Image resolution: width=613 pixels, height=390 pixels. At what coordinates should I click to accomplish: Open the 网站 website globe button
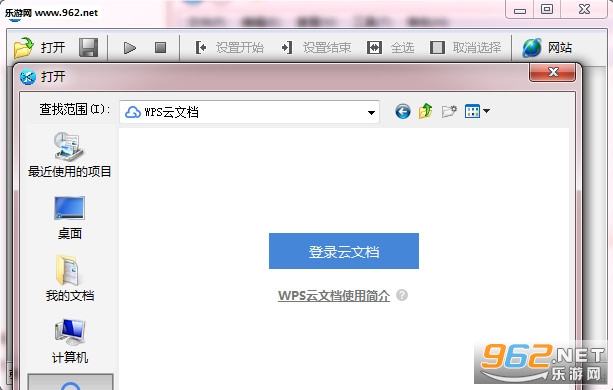[547, 48]
